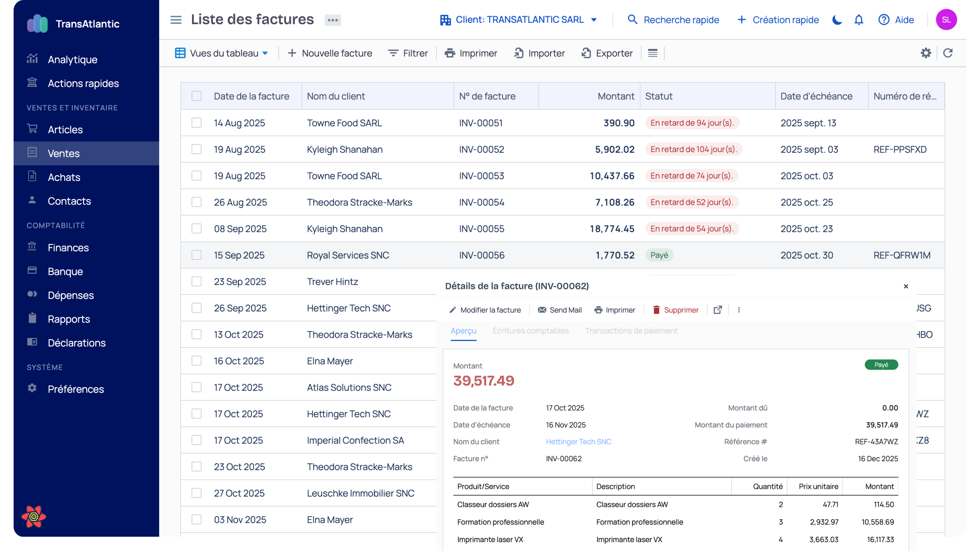This screenshot has width=980, height=551.
Task: Export the invoice list
Action: click(x=607, y=53)
